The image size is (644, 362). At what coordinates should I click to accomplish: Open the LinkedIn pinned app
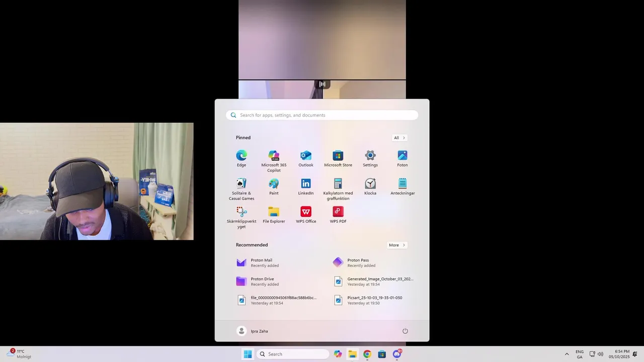point(306,187)
